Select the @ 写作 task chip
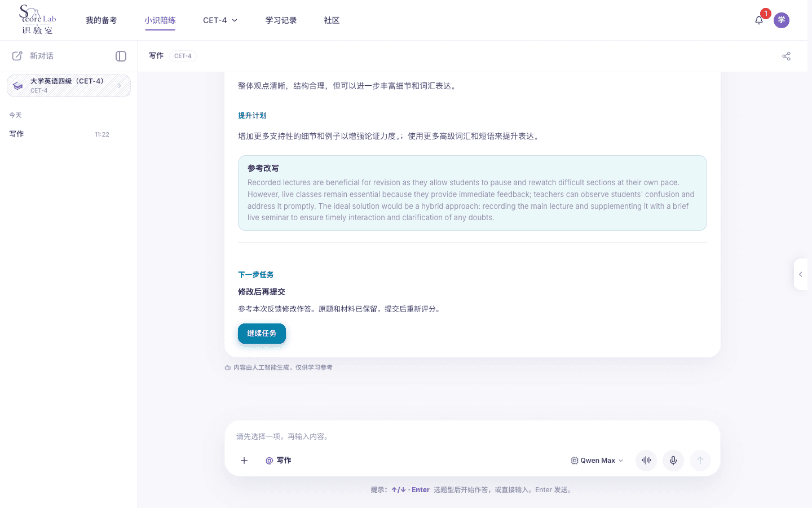This screenshot has height=508, width=812. pos(279,461)
